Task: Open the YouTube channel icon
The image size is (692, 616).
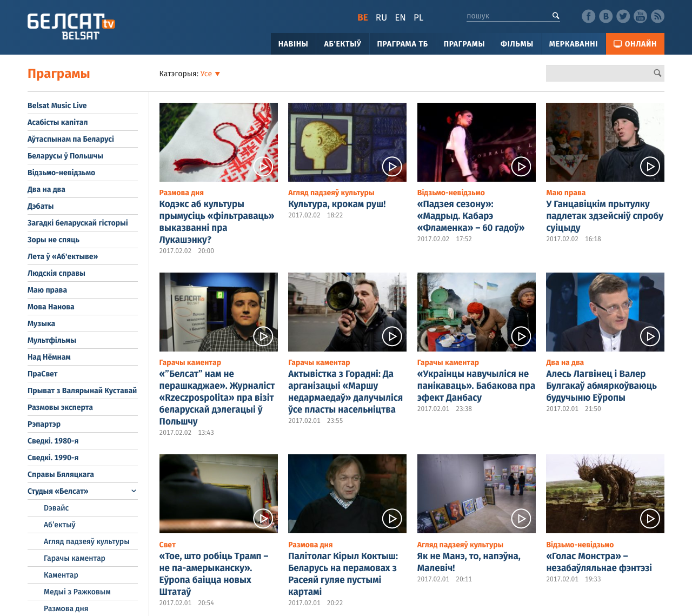Action: point(640,15)
